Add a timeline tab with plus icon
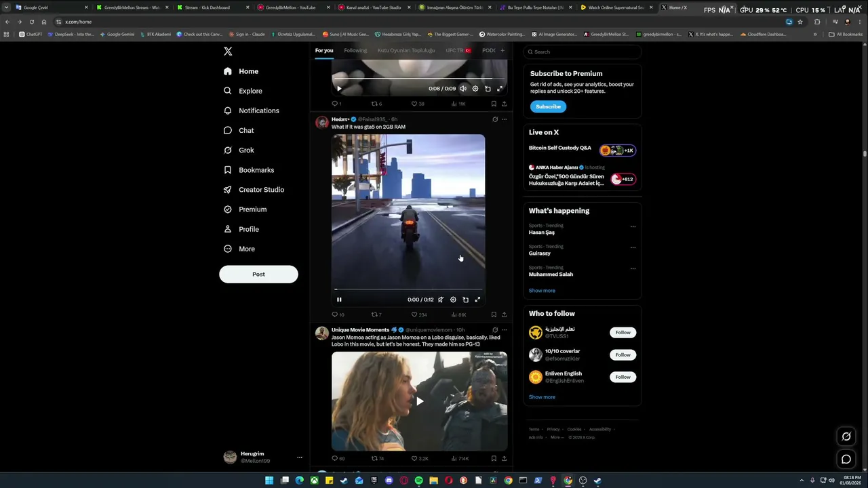Screen dimensions: 868x488 [502, 50]
